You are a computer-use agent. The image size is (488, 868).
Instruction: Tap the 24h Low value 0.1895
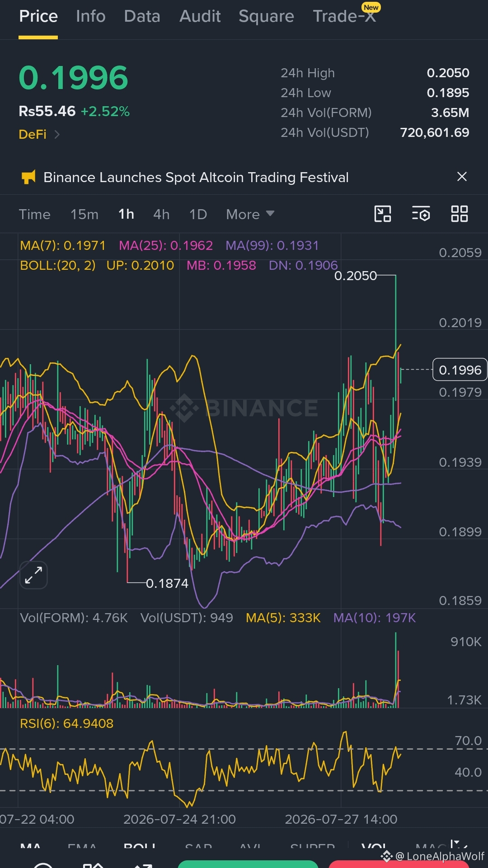tap(448, 93)
